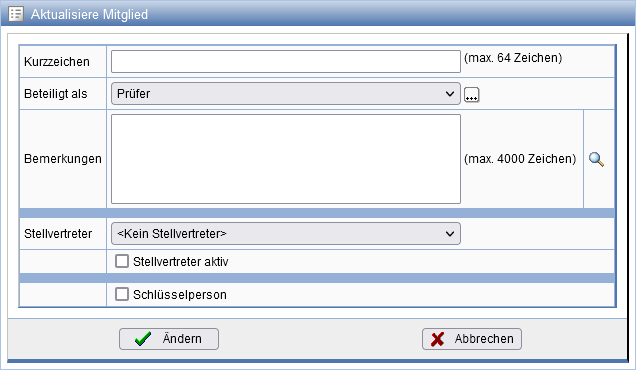Open the Bemerkungen magnifier zoom icon

coord(596,159)
